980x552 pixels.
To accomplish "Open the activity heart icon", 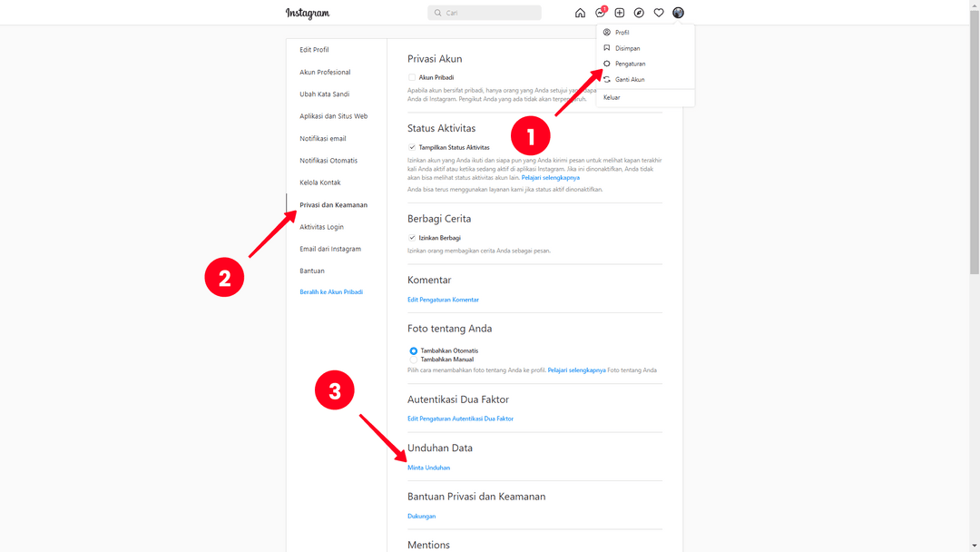I will 659,13.
